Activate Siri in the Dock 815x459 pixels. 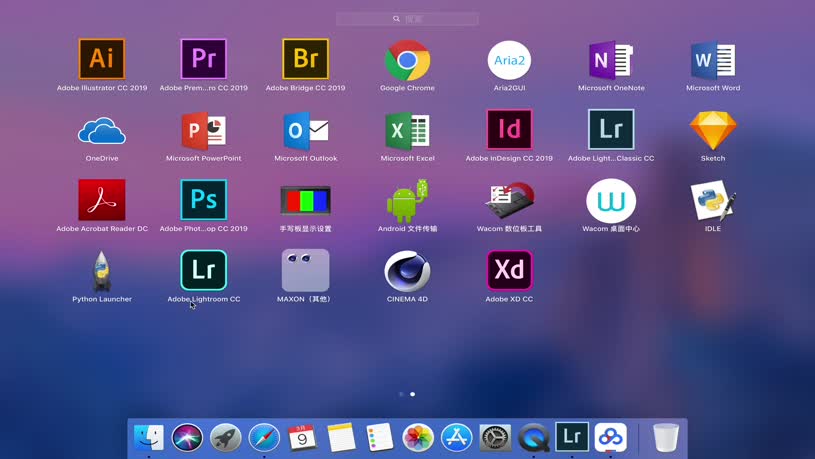click(187, 438)
